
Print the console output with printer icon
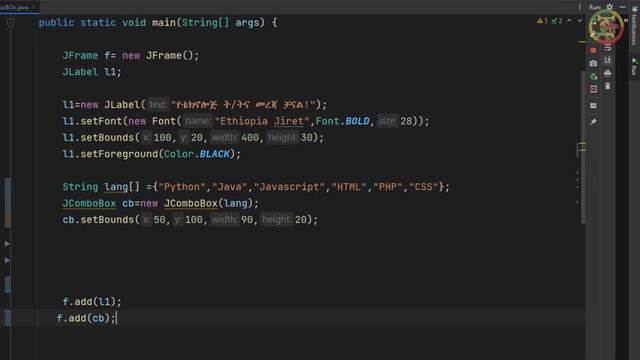pyautogui.click(x=608, y=73)
